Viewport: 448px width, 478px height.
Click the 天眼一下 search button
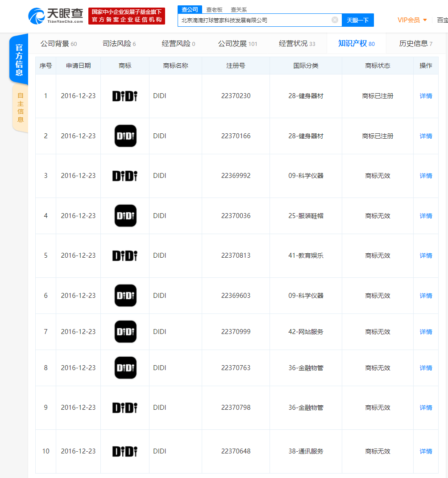tap(358, 20)
